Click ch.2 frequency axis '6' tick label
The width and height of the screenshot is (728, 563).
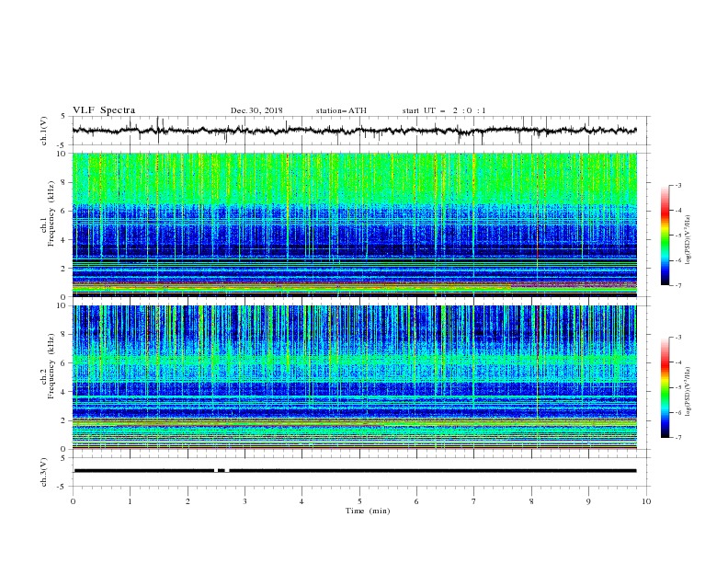point(64,363)
